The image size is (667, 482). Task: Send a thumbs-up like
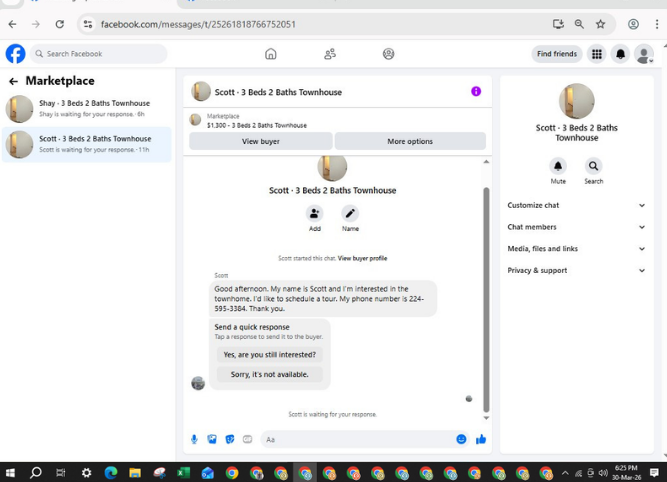point(481,439)
